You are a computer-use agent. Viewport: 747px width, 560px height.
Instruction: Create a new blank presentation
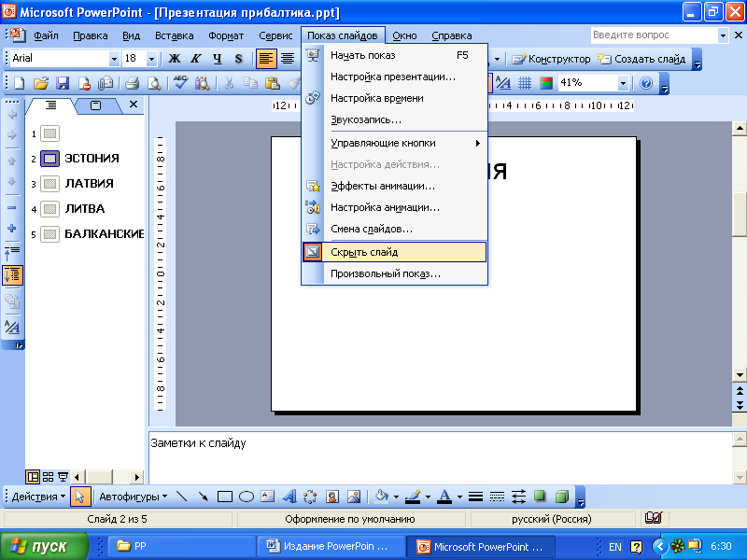click(19, 83)
